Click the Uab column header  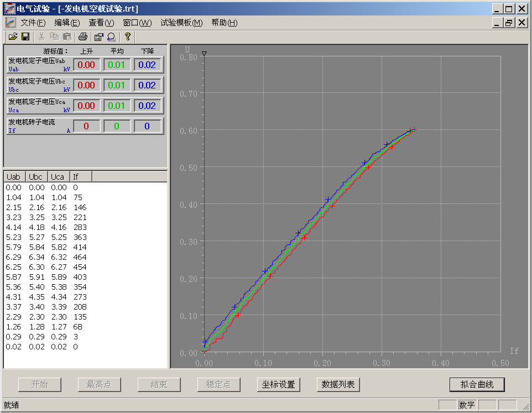14,177
